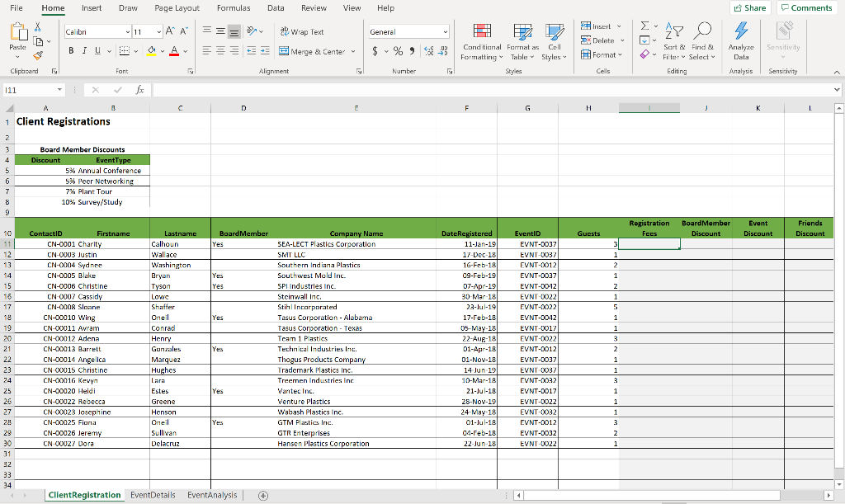The image size is (845, 504).
Task: Click the Increase Decimal icon
Action: [x=429, y=50]
